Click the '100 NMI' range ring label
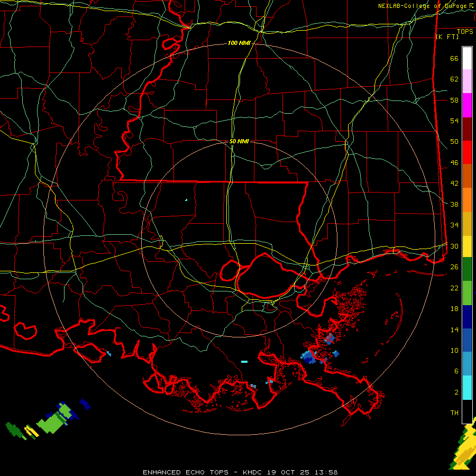The height and width of the screenshot is (476, 476). pyautogui.click(x=239, y=43)
